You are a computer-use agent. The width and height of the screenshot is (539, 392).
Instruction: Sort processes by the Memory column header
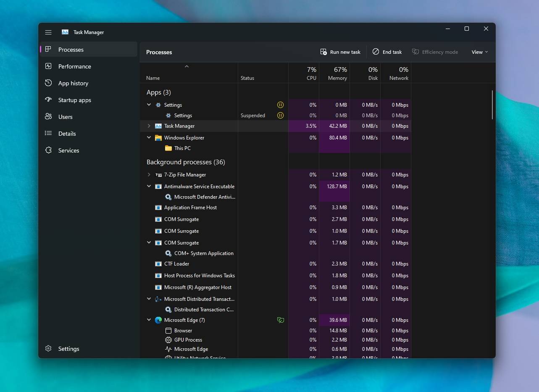click(335, 74)
